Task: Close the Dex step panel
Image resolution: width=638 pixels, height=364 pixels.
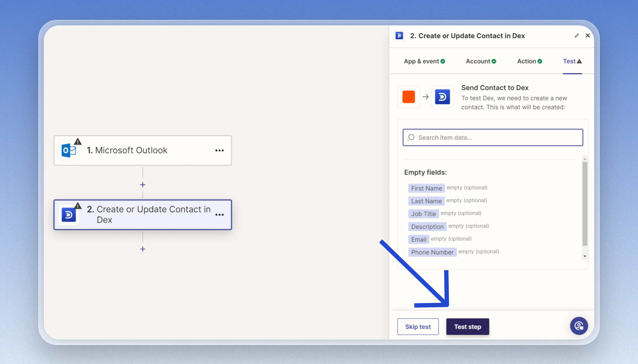Action: [587, 36]
